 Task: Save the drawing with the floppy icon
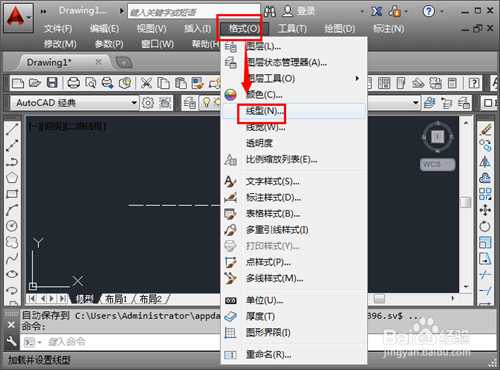[52, 83]
